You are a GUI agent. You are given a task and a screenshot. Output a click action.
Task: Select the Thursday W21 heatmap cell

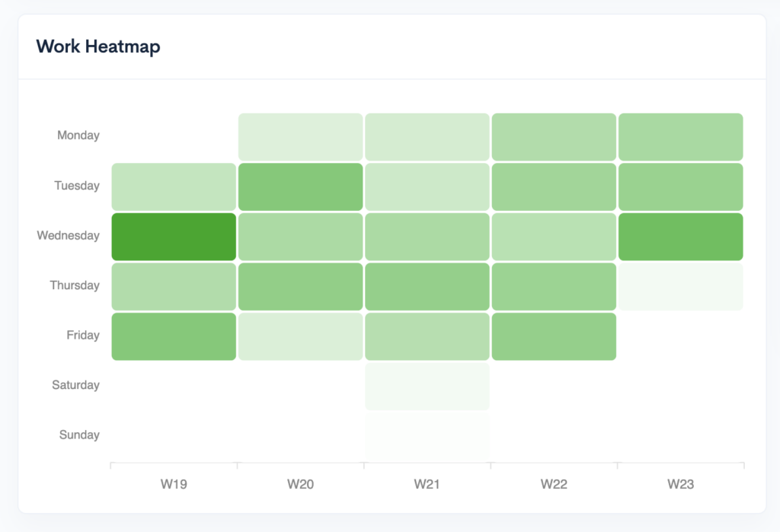point(427,286)
